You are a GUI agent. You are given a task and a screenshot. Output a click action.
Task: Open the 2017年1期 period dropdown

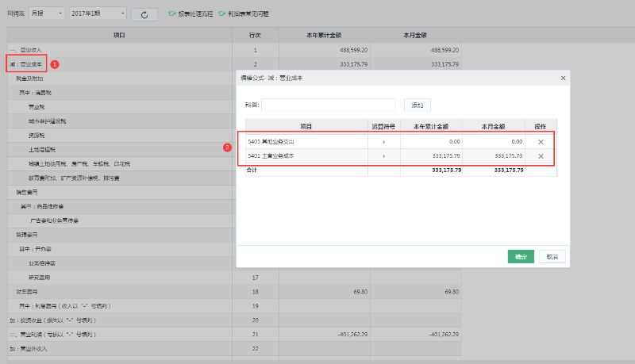[98, 14]
